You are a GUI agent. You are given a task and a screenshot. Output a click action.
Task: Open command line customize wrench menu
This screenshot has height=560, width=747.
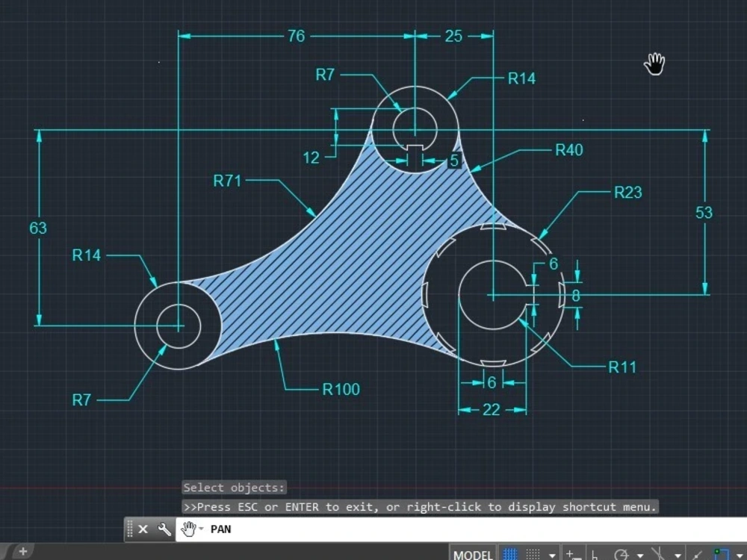click(x=164, y=529)
